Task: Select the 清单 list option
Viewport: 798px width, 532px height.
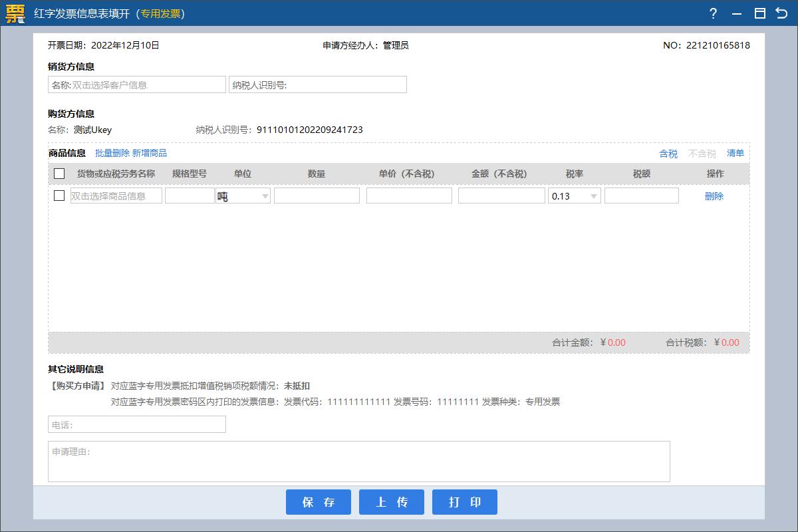Action: [736, 154]
